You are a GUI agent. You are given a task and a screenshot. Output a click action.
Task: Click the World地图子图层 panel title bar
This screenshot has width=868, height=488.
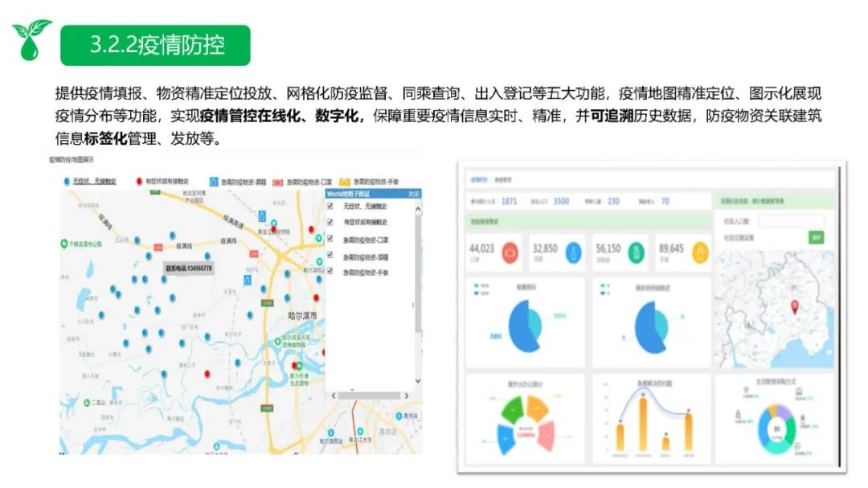pos(374,194)
